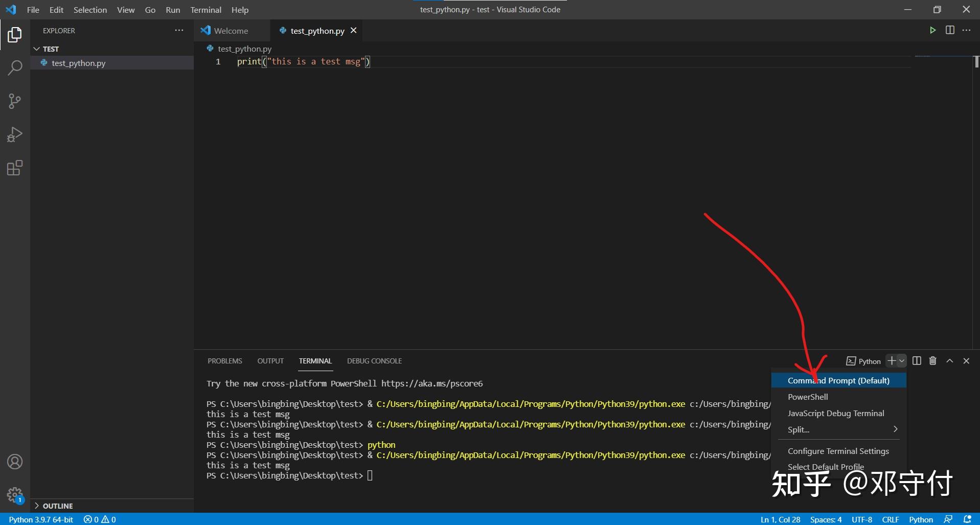The image size is (980, 525).
Task: Select JavaScript Debug Terminal option
Action: 836,413
